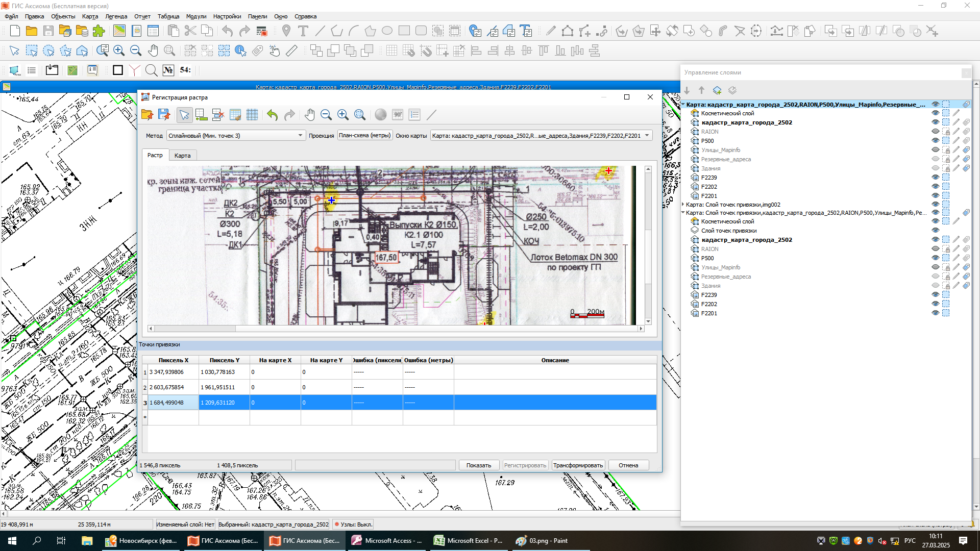The image size is (980, 551).
Task: Hide the F2239 layer using its eye icon
Action: tap(935, 178)
